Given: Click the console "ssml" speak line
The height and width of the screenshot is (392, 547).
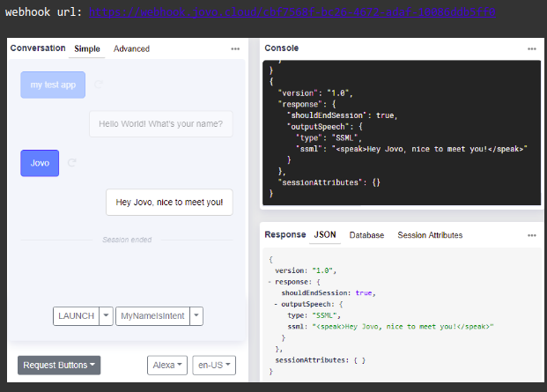Looking at the screenshot, I should pos(411,149).
